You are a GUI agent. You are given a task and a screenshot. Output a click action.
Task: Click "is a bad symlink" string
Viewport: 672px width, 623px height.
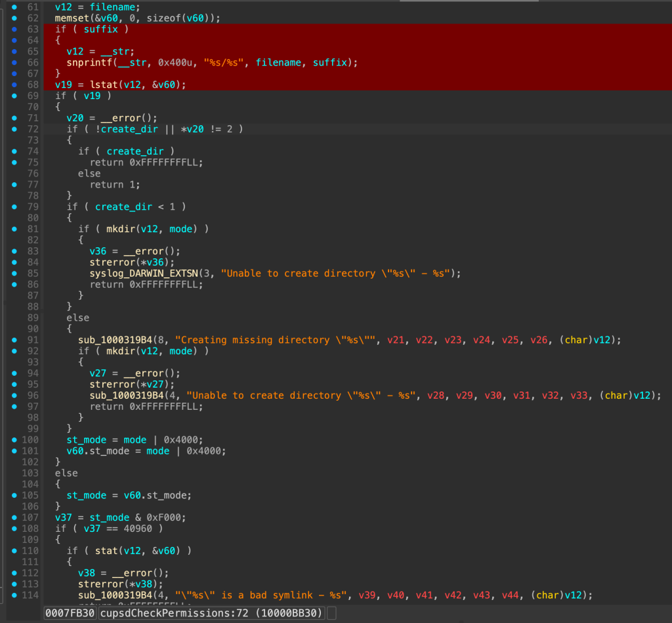click(x=261, y=595)
